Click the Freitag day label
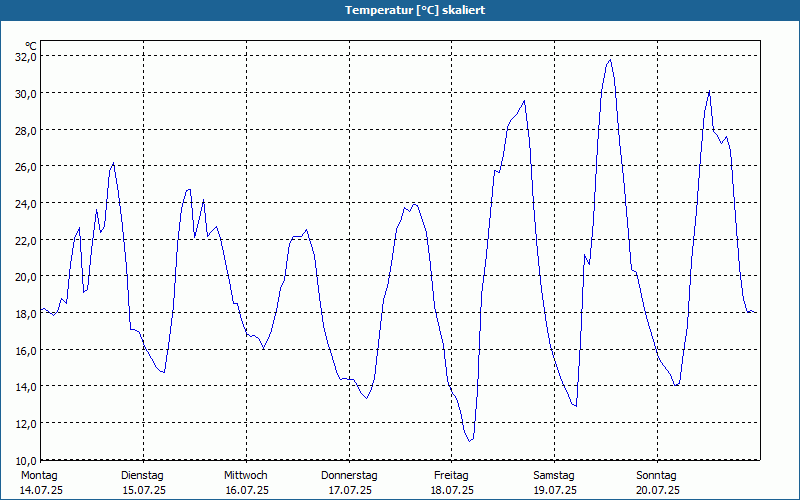Image resolution: width=800 pixels, height=500 pixels. tap(451, 476)
